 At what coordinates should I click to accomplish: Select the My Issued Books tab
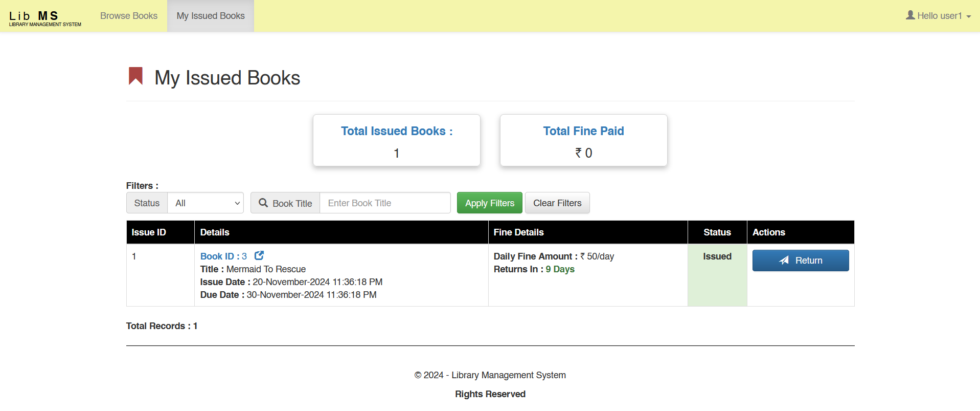[211, 16]
